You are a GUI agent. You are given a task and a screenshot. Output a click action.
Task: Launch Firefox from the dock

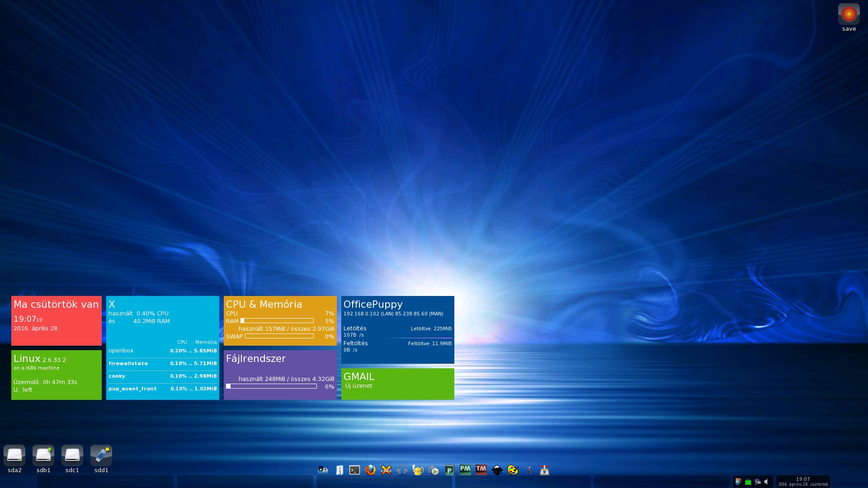(371, 470)
